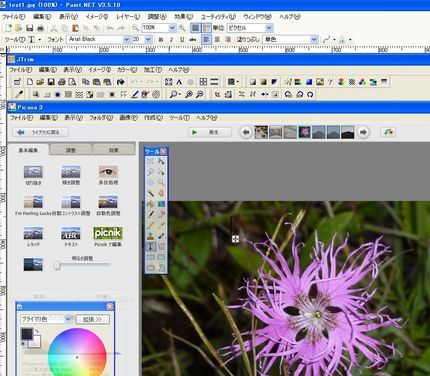Image resolution: width=430 pixels, height=376 pixels.
Task: Switch to Picasa effects (効果) tab
Action: pos(113,150)
